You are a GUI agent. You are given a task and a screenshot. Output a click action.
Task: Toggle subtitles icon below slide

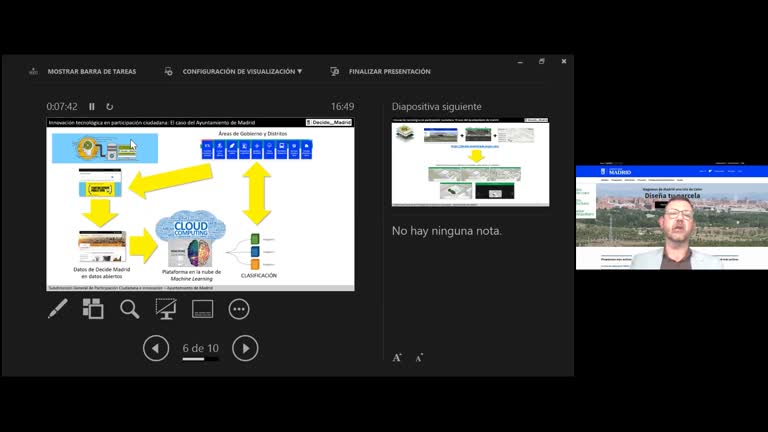pyautogui.click(x=202, y=309)
